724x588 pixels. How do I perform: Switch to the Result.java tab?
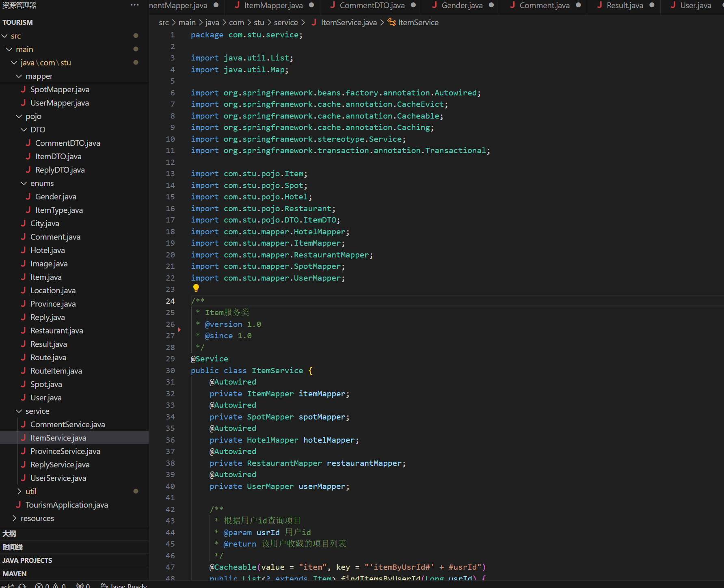[625, 5]
